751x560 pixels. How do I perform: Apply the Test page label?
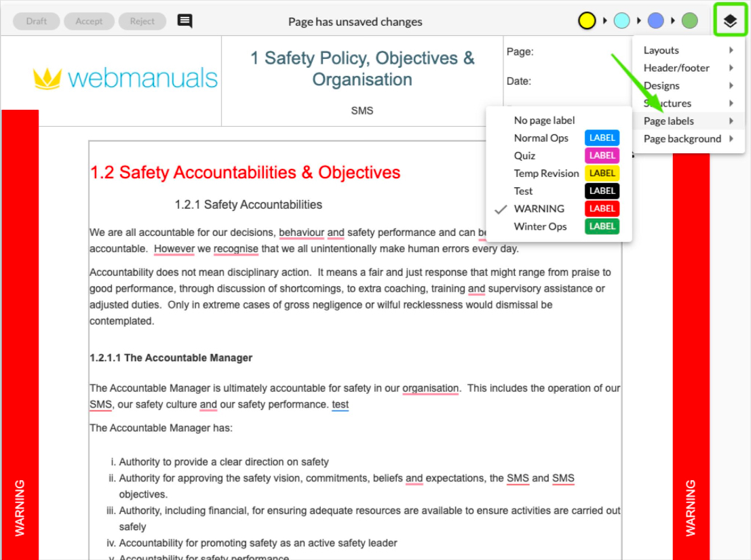click(x=558, y=191)
